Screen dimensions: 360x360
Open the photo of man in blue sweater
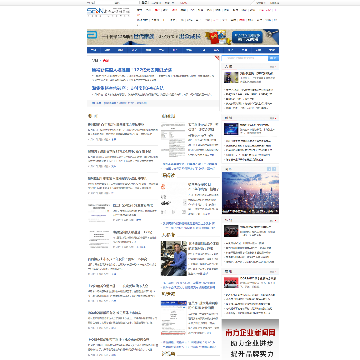(174, 258)
